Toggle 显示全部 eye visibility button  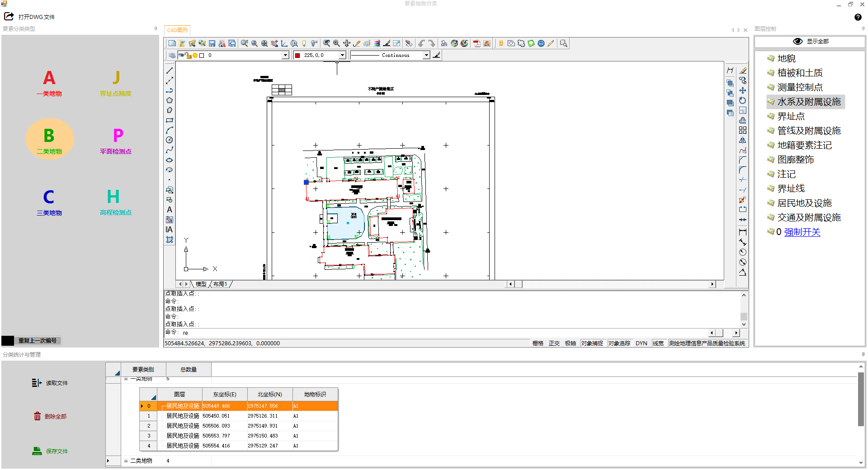tap(810, 42)
